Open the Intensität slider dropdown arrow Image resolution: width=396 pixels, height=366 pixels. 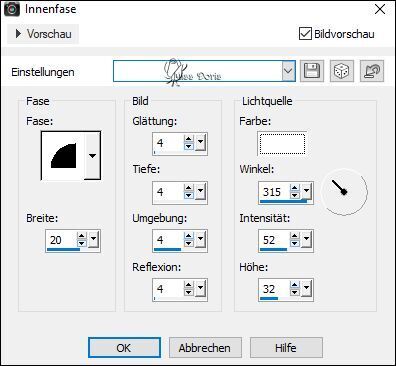[x=306, y=239]
